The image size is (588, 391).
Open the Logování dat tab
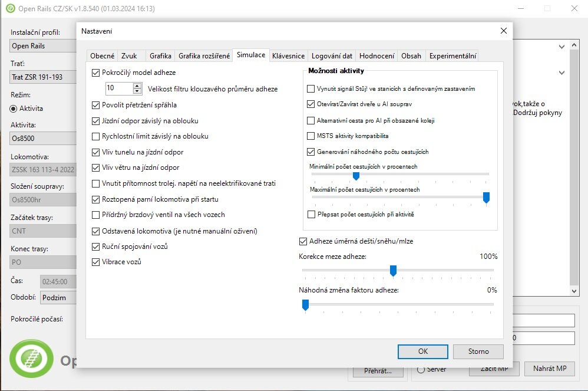pyautogui.click(x=332, y=56)
